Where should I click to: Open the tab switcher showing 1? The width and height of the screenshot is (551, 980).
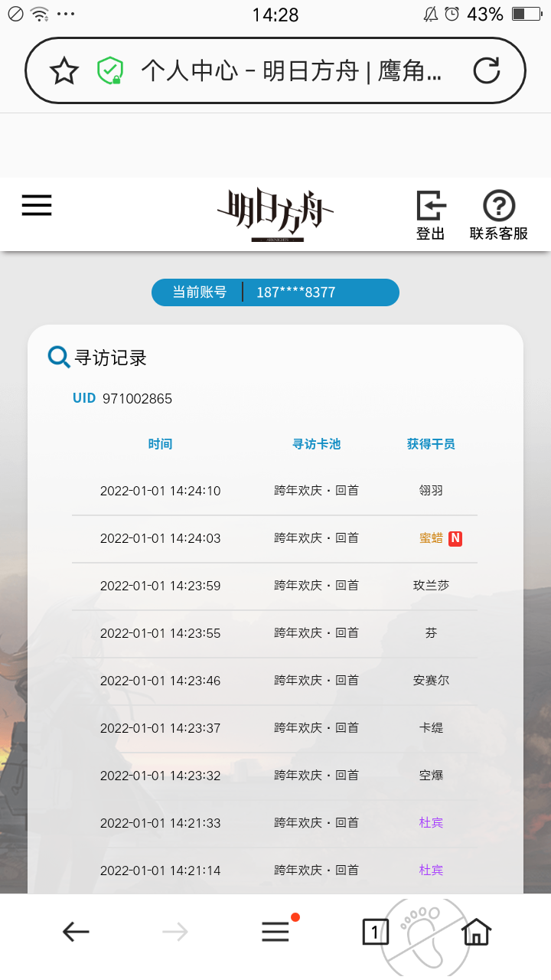point(375,932)
